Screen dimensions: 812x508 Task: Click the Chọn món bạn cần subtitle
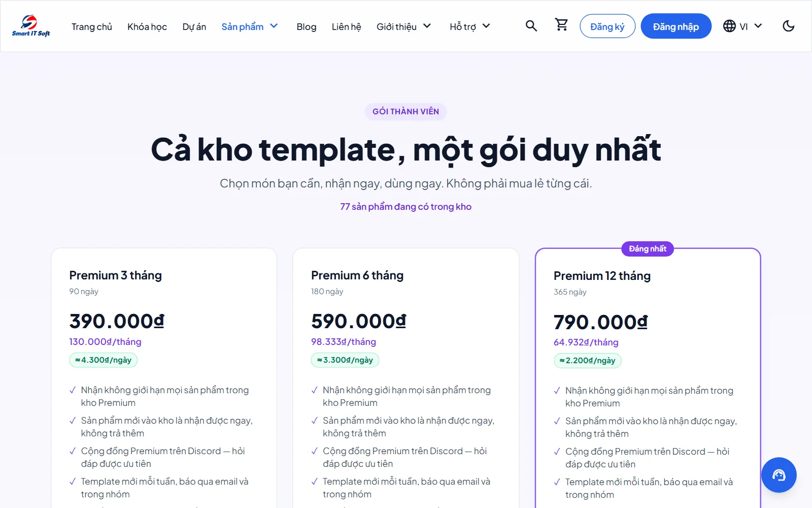click(406, 183)
